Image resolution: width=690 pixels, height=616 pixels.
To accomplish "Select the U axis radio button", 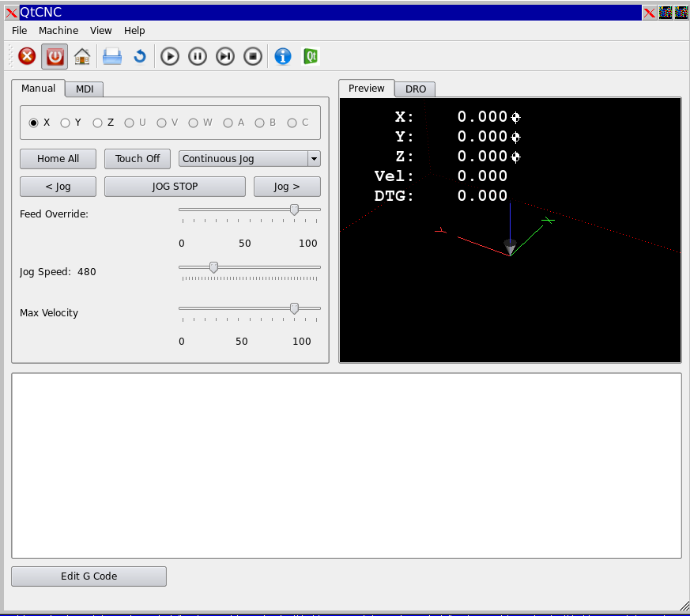I will (x=129, y=123).
